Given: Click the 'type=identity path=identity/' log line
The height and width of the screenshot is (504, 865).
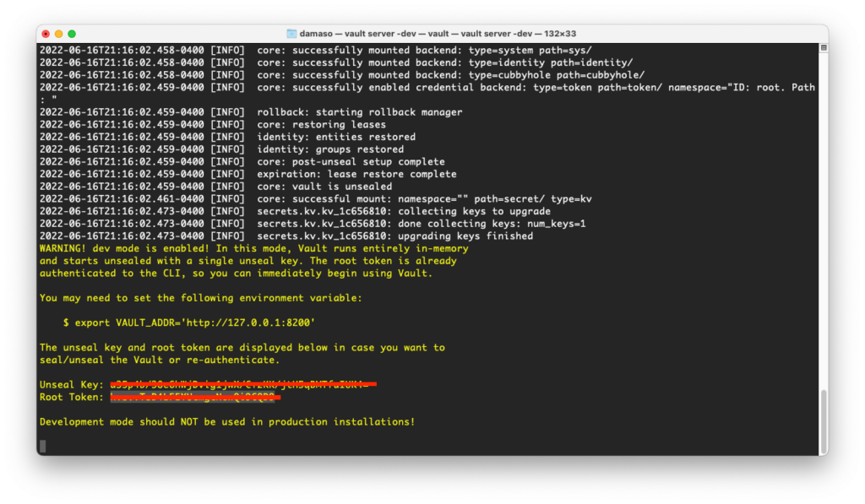Looking at the screenshot, I should tap(336, 62).
